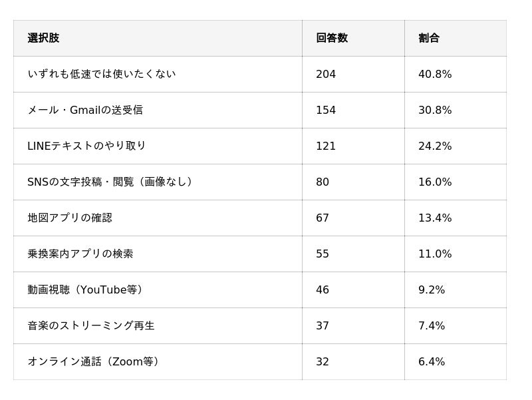This screenshot has height=400, width=532.
Task: Click the response count 204 cell
Action: (x=326, y=74)
